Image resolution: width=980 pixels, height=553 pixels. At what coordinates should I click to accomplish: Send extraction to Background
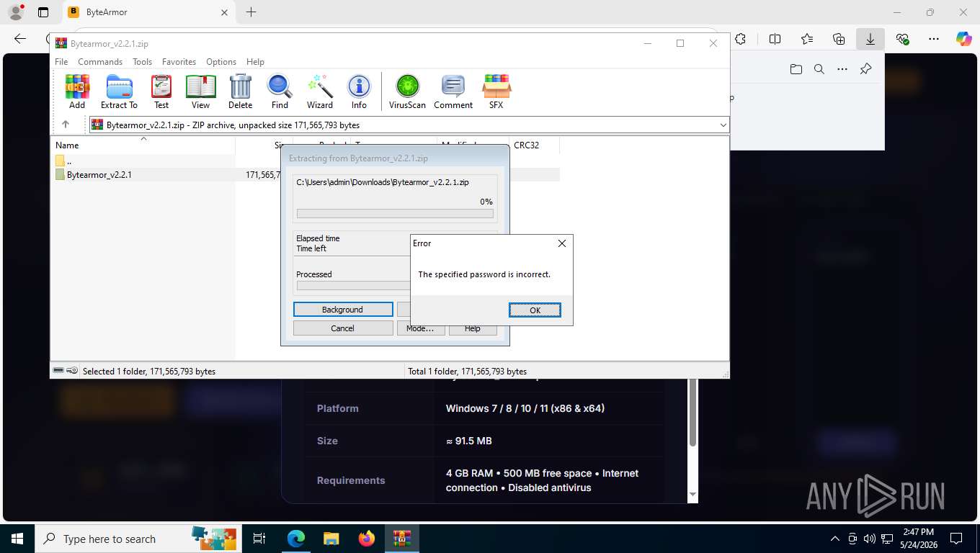coord(342,310)
